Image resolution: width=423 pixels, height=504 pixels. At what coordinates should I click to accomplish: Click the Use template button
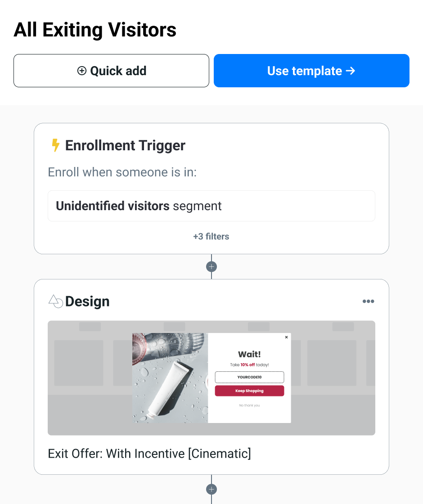pos(311,71)
